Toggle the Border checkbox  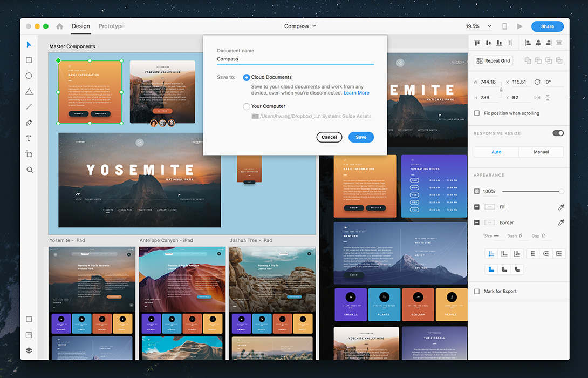tap(477, 222)
